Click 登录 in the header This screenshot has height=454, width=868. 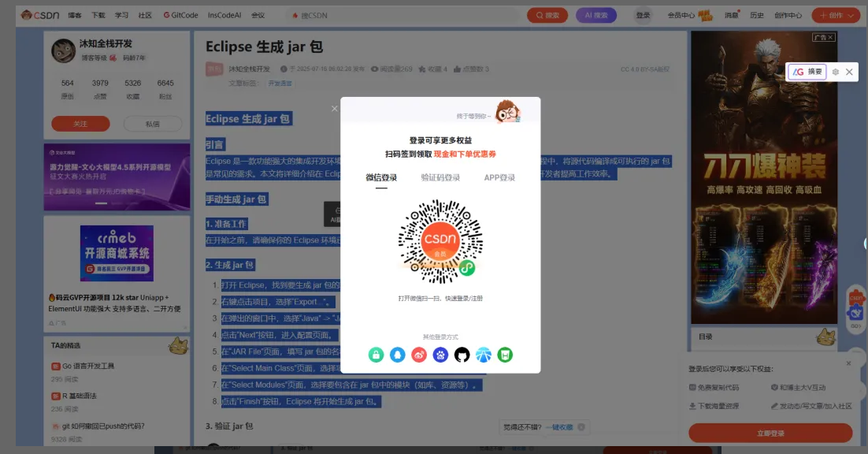click(643, 16)
